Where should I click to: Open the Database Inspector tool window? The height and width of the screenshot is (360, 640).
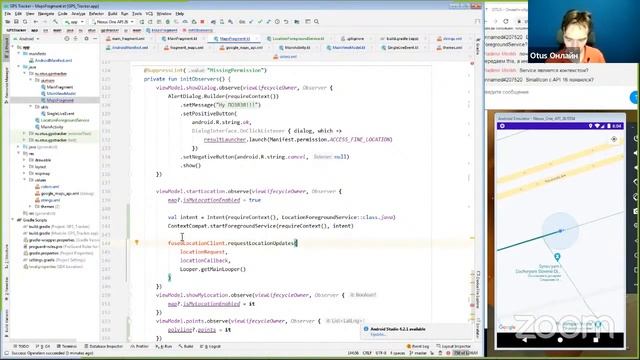click(103, 346)
